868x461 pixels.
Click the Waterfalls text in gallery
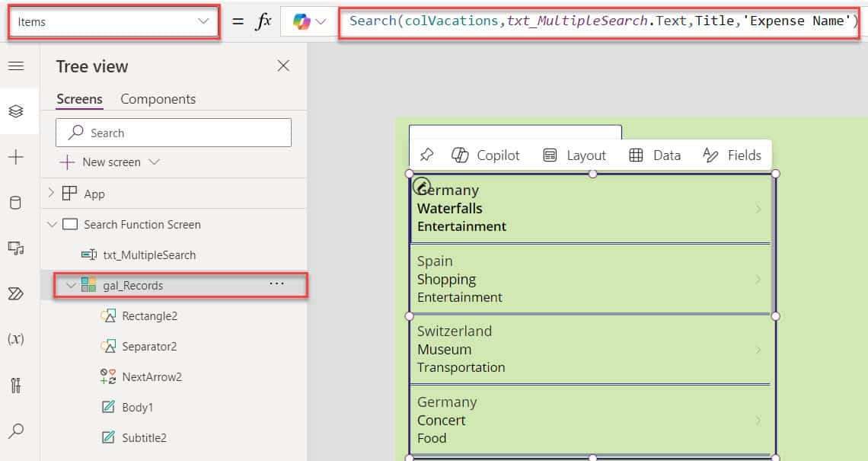tap(449, 208)
